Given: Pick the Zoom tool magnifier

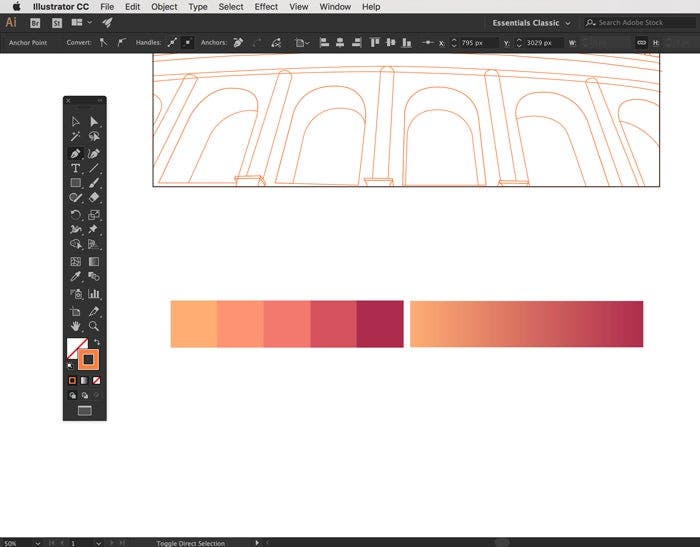Looking at the screenshot, I should [94, 326].
